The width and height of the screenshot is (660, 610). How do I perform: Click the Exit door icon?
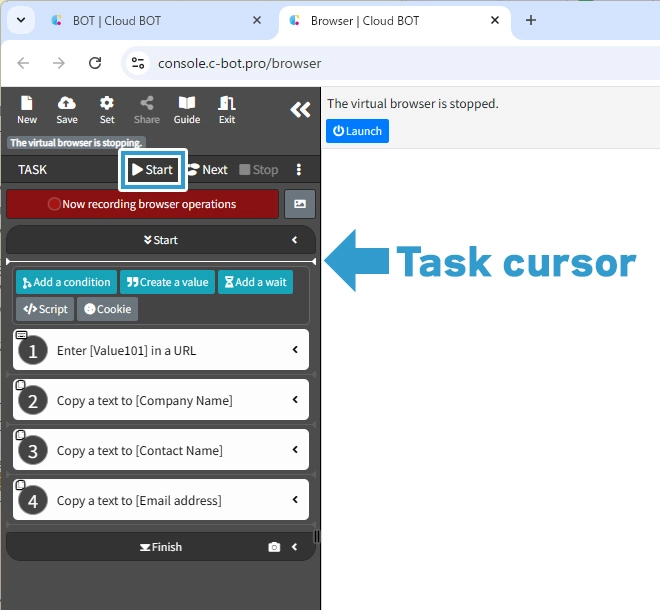[227, 109]
